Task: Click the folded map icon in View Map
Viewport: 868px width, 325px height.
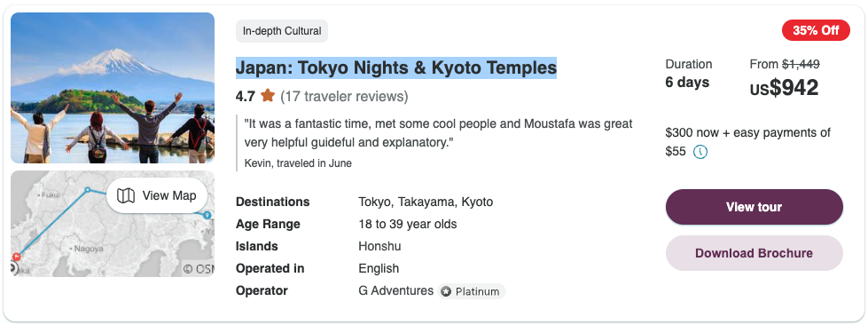Action: (x=126, y=195)
